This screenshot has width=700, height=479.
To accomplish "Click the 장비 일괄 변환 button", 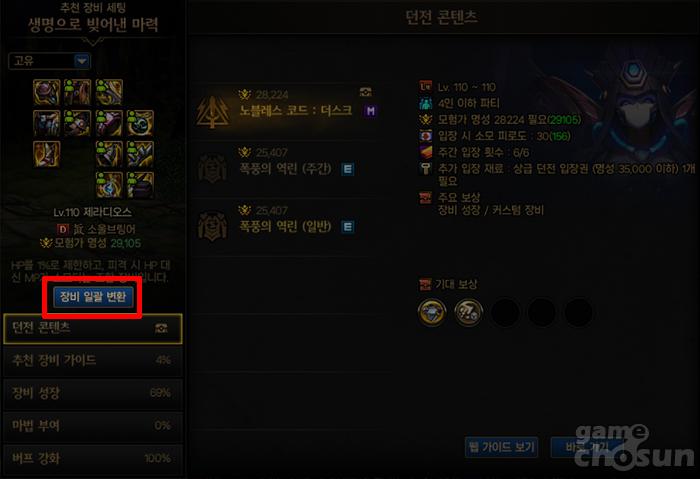I will coord(93,297).
